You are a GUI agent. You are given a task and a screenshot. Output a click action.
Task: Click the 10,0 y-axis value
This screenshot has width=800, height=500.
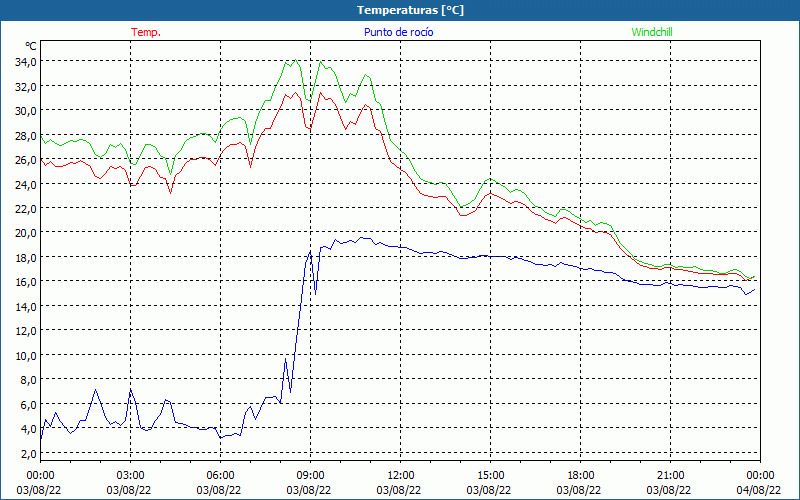[x=26, y=356]
